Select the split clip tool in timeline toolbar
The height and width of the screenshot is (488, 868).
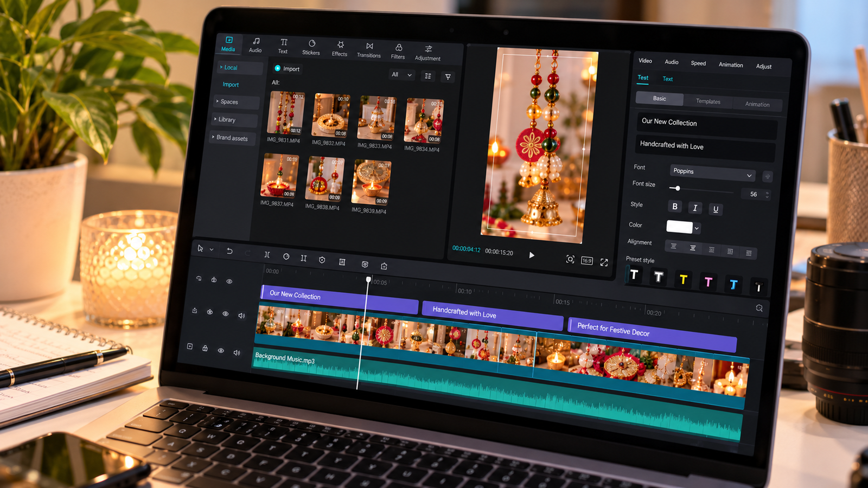click(x=267, y=254)
